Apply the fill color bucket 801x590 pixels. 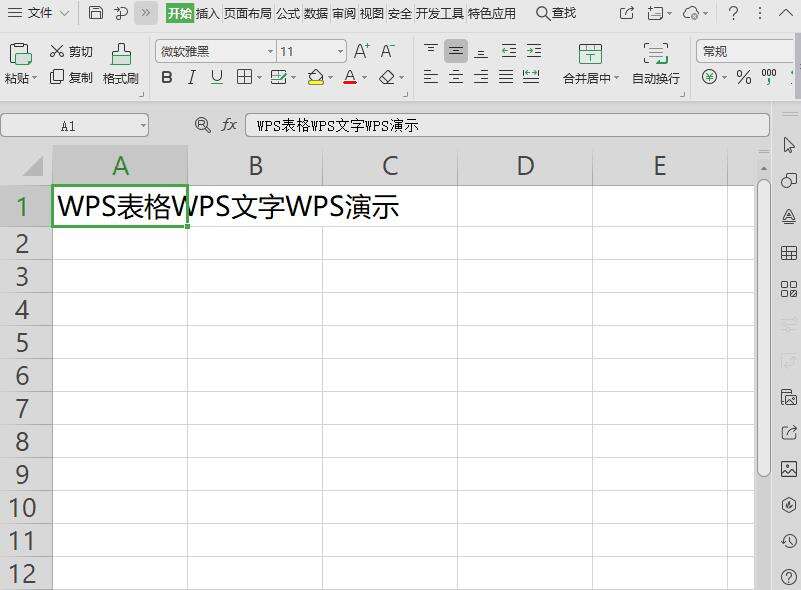pyautogui.click(x=316, y=77)
